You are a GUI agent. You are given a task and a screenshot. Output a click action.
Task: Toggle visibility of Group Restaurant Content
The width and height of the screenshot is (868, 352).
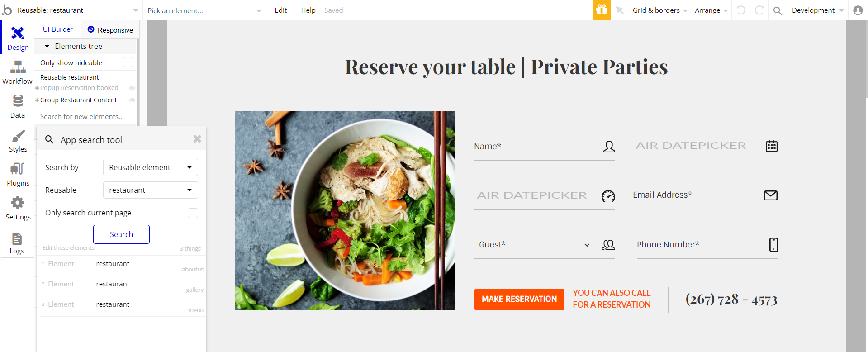pos(132,100)
